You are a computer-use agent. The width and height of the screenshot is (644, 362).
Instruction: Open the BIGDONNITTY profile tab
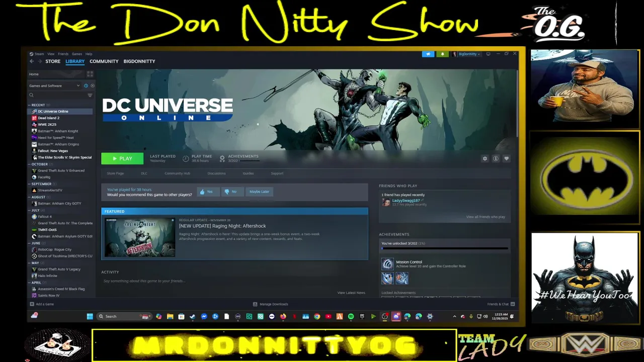pos(139,61)
